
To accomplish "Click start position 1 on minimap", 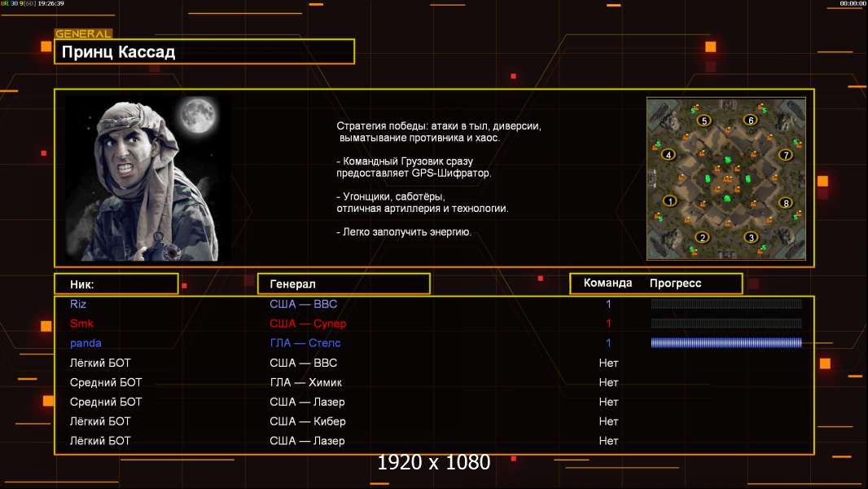I will pyautogui.click(x=670, y=201).
